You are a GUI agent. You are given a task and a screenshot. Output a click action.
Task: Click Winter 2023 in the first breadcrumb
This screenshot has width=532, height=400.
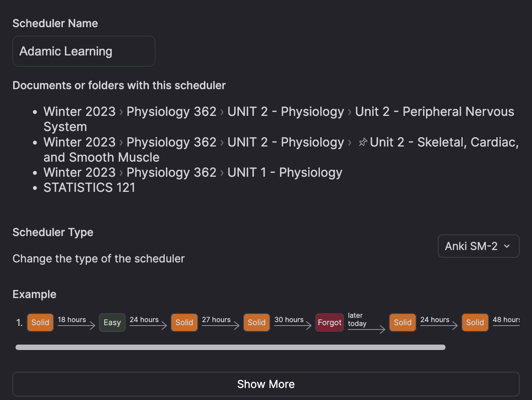click(x=79, y=112)
